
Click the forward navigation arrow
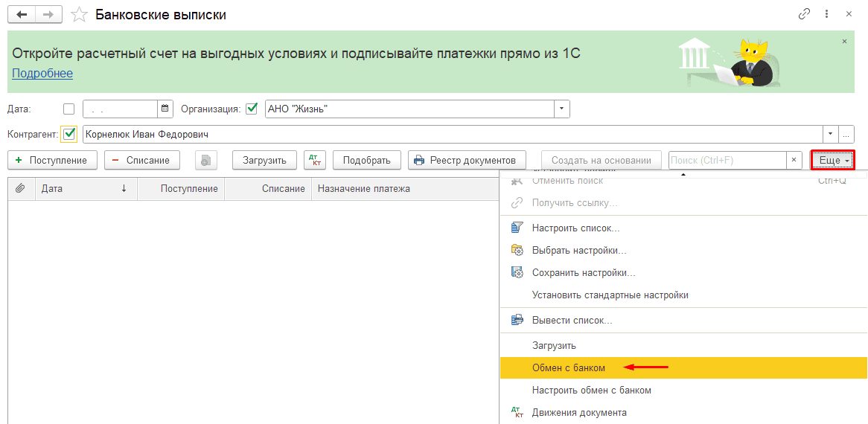point(48,15)
